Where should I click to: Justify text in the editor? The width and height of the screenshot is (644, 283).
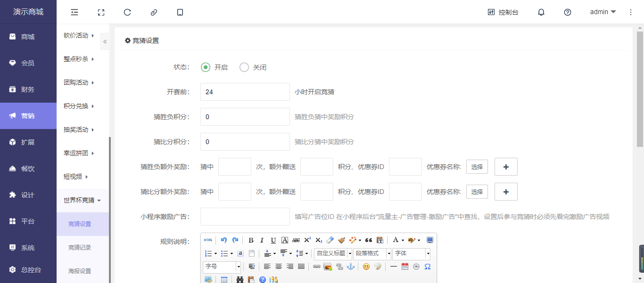pos(301,267)
